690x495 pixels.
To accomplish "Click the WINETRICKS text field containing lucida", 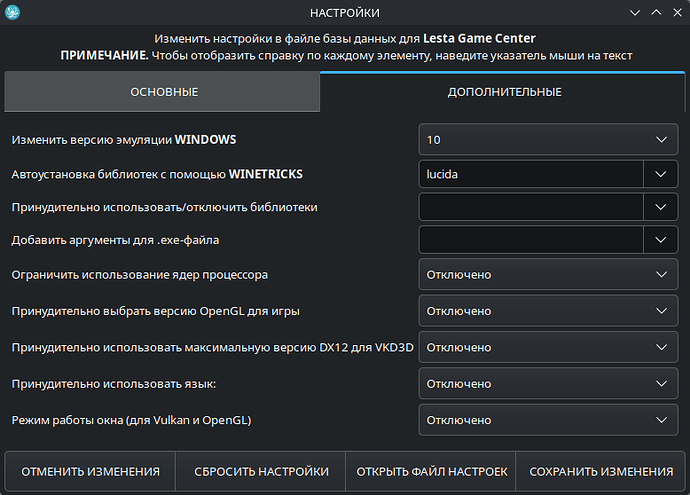I will [x=531, y=174].
